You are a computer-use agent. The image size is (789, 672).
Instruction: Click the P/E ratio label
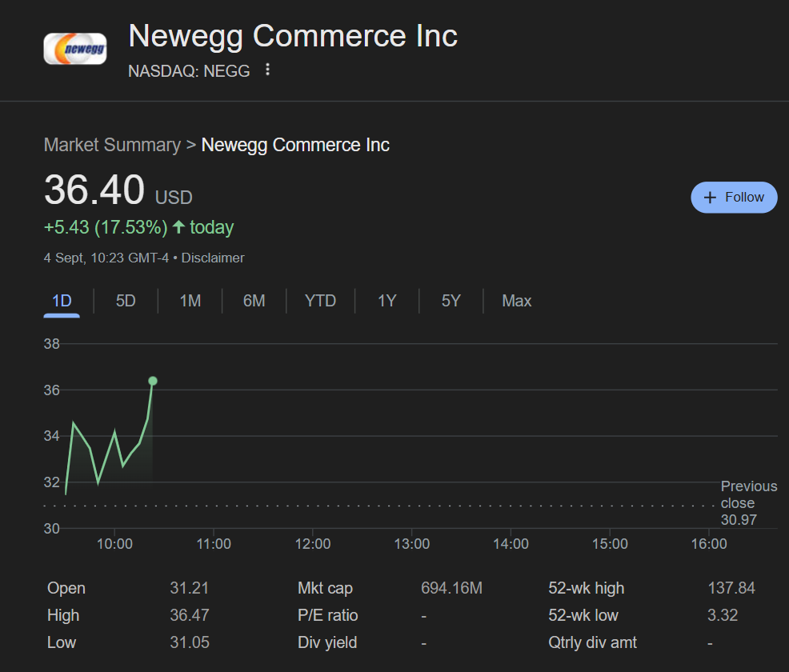(x=327, y=615)
